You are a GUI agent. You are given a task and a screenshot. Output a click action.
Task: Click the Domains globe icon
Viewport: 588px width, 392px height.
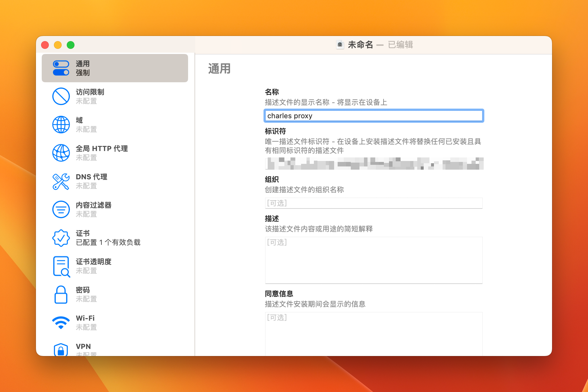(61, 125)
